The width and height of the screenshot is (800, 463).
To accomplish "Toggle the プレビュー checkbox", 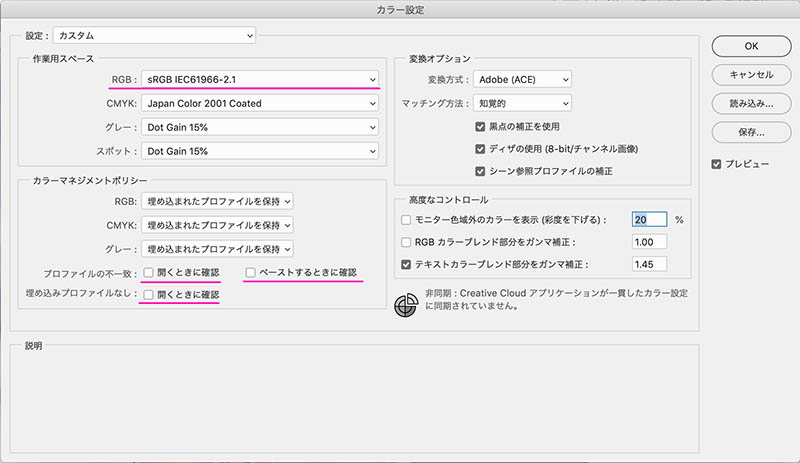I will (x=716, y=164).
